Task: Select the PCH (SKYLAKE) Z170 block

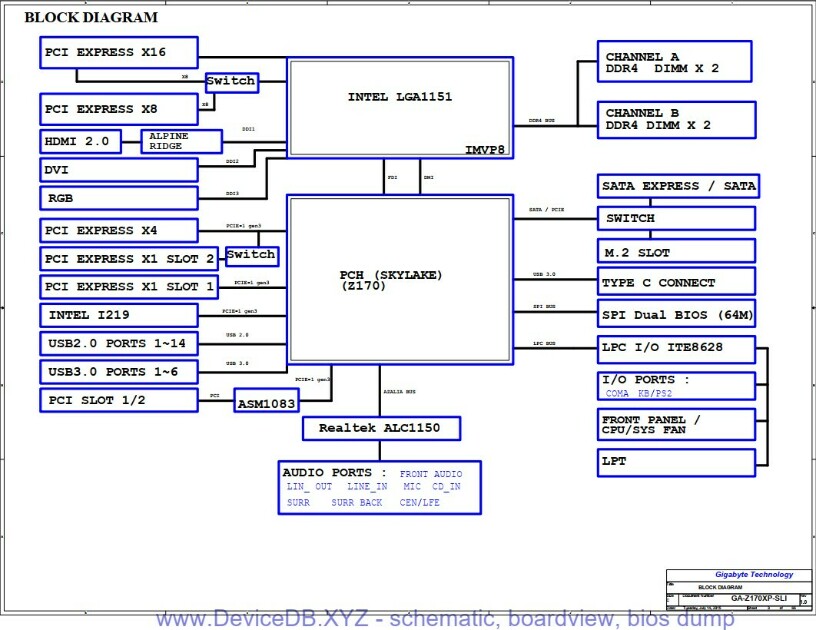Action: tap(400, 280)
